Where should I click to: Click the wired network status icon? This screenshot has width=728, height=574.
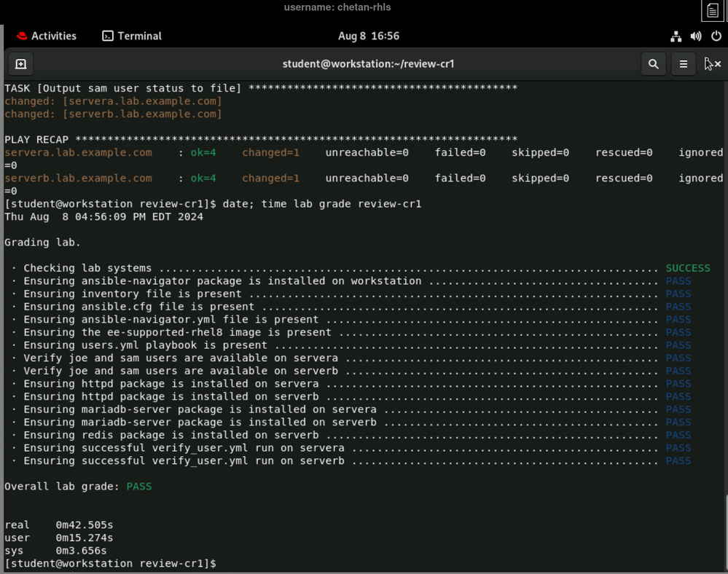coord(676,36)
